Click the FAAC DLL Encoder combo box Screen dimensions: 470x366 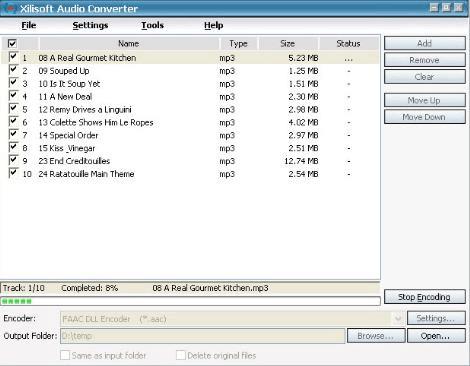tap(232, 319)
